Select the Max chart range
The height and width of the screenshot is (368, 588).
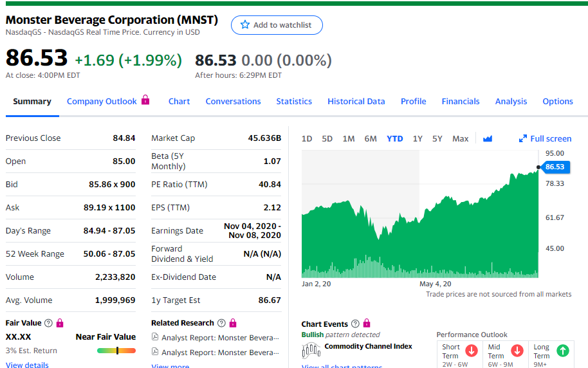pos(460,138)
